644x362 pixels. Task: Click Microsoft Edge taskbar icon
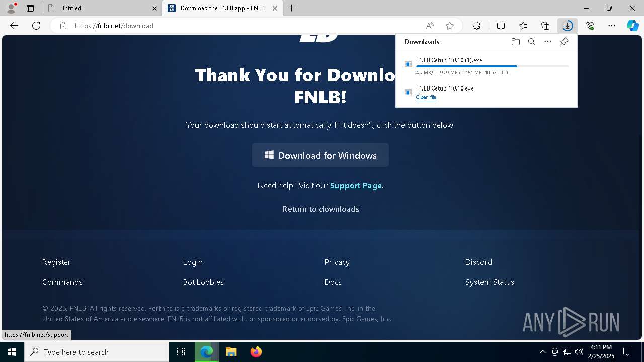(x=207, y=352)
